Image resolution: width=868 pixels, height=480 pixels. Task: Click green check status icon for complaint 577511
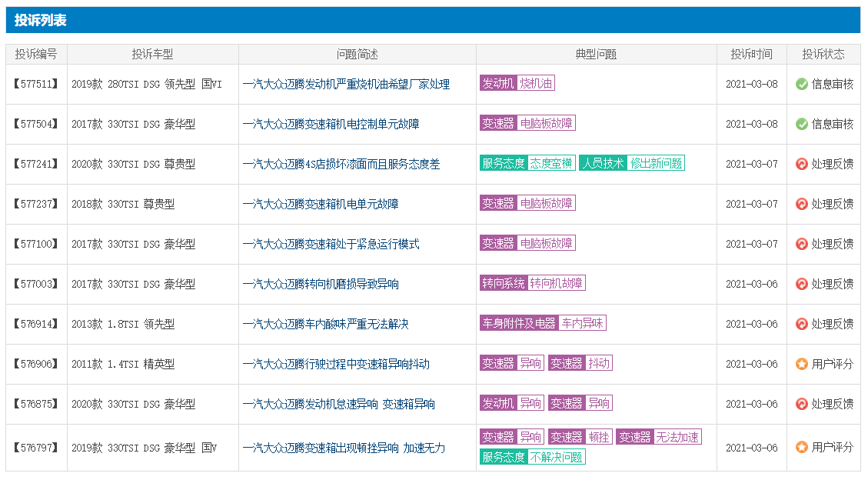[802, 84]
